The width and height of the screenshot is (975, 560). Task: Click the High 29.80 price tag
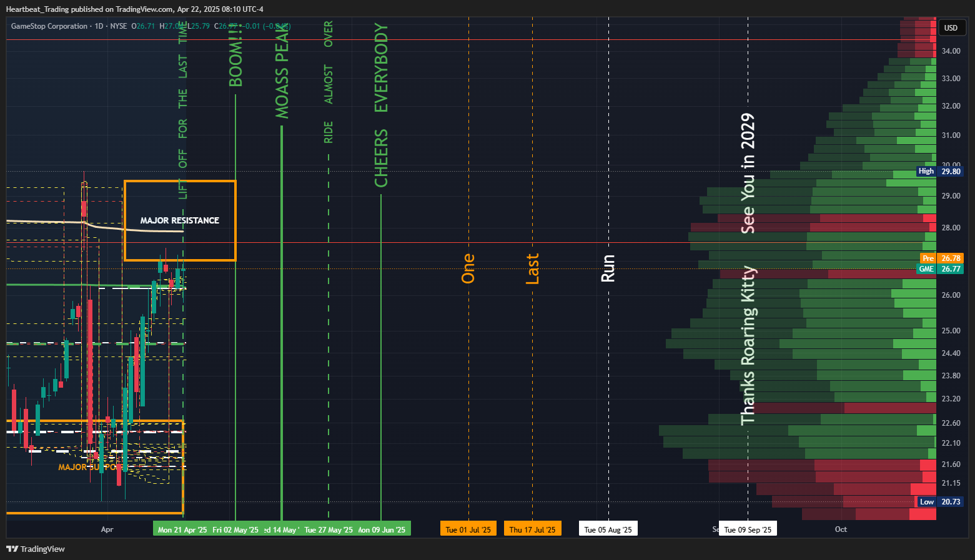(939, 171)
